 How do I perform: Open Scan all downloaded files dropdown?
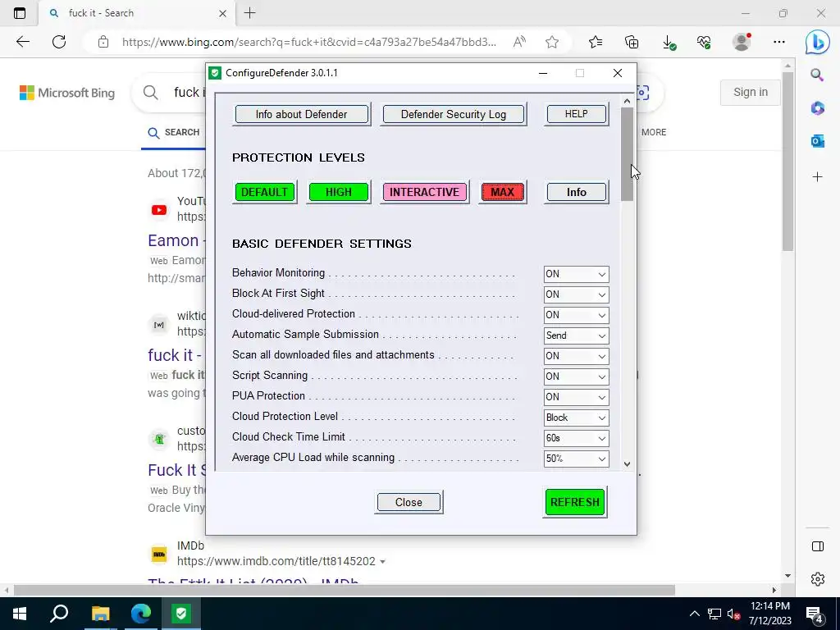pos(576,356)
